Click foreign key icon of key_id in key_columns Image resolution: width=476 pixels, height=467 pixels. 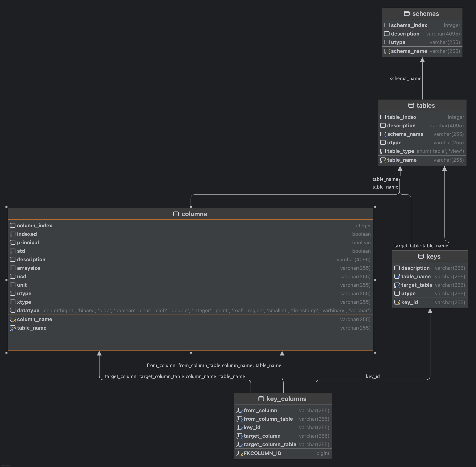(x=240, y=427)
